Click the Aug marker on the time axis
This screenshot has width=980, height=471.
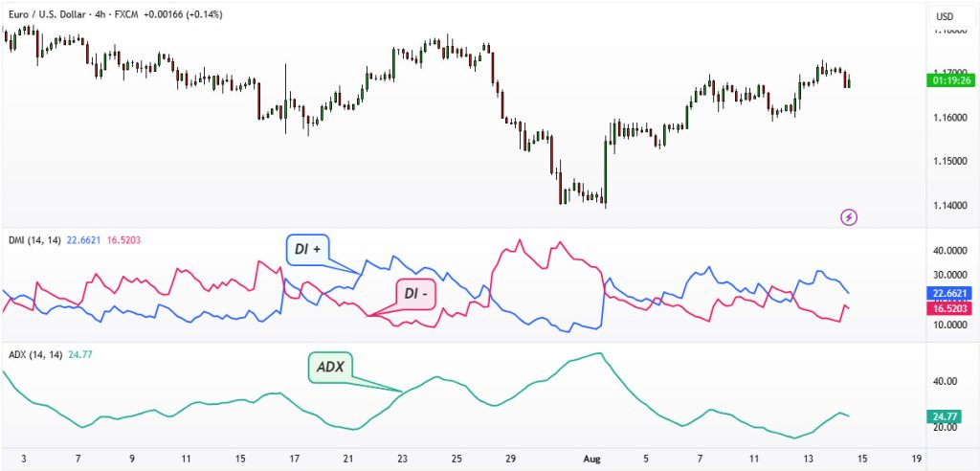591,460
